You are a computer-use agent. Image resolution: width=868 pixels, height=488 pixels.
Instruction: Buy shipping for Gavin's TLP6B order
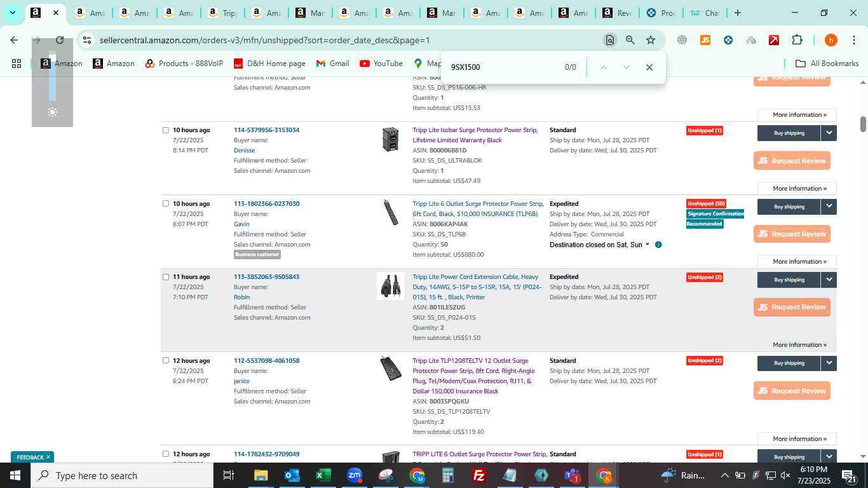[789, 207]
